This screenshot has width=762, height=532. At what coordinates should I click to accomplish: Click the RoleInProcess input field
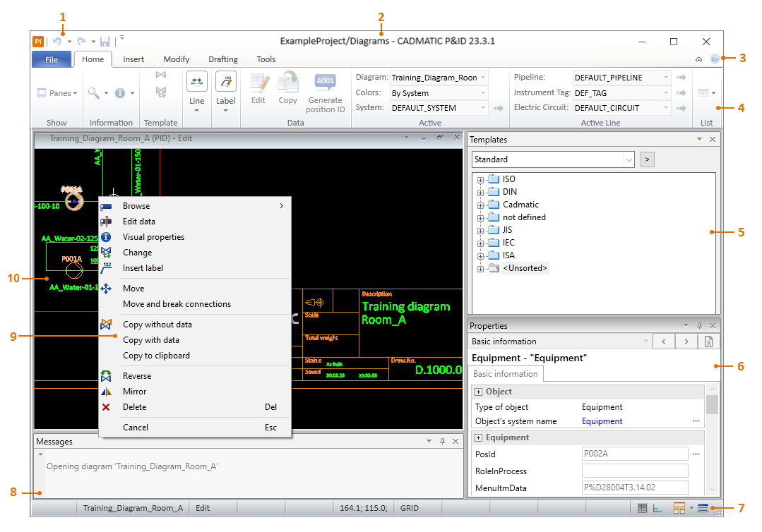[x=634, y=471]
